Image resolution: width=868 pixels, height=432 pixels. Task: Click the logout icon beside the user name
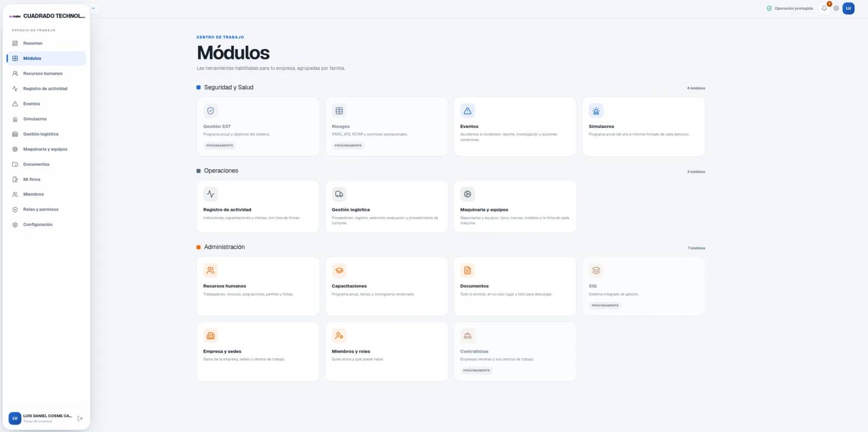pyautogui.click(x=80, y=418)
